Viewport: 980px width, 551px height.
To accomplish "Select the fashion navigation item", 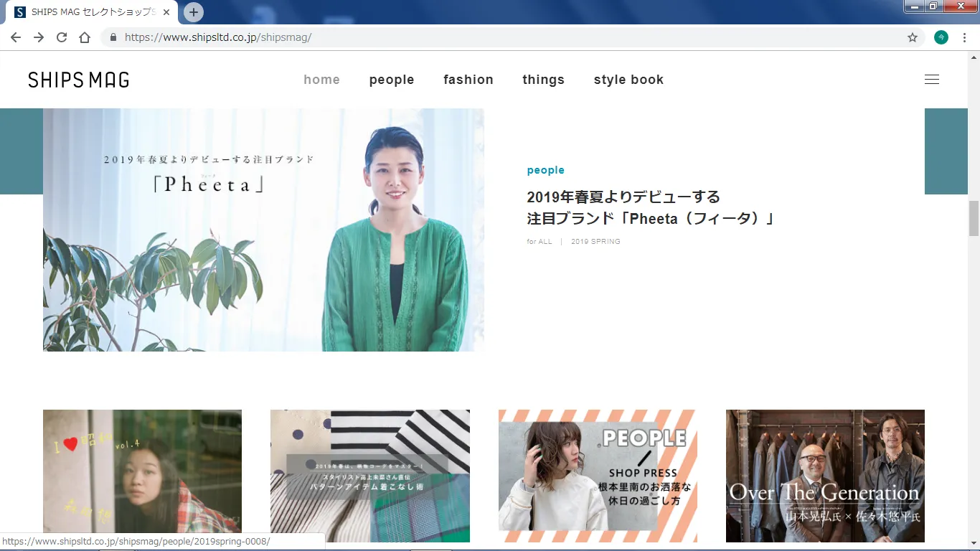I will [468, 80].
